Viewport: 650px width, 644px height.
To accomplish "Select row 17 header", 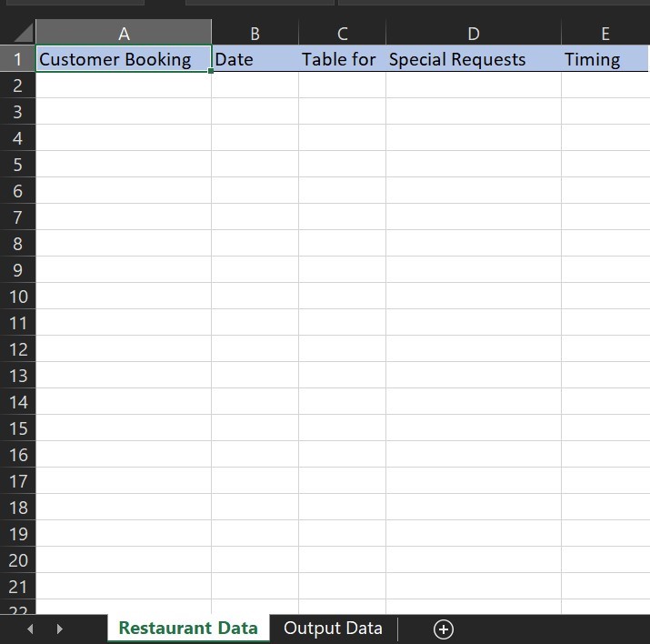I will (17, 480).
